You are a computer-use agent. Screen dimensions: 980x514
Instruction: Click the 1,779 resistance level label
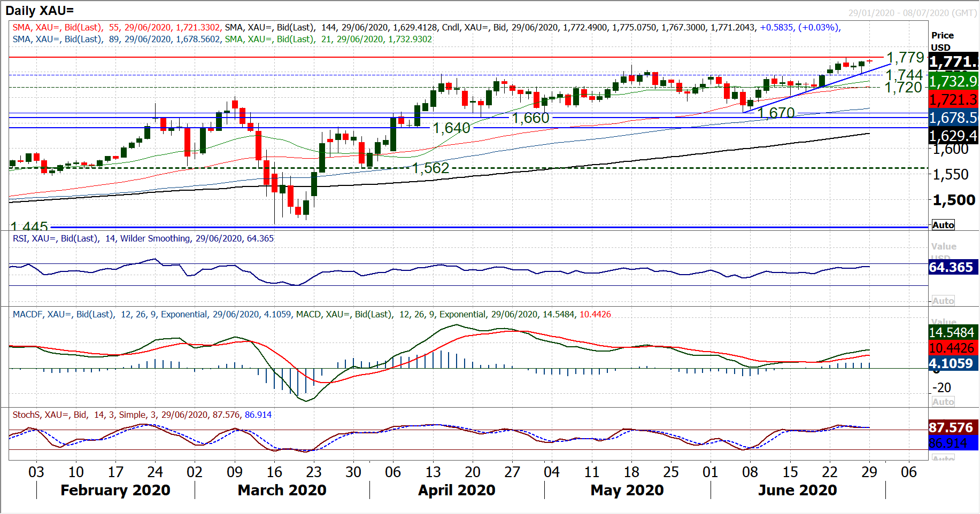[x=905, y=57]
